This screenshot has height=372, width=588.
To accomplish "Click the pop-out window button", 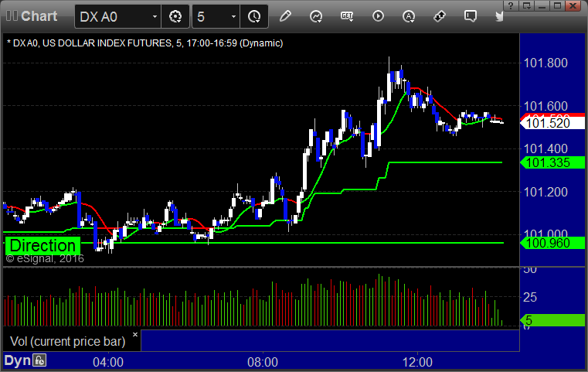I will 527,5.
